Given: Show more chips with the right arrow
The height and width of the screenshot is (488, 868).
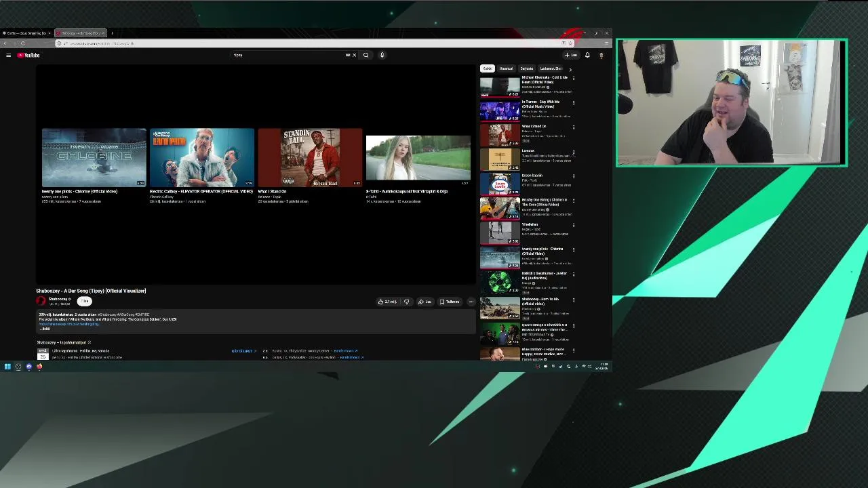Looking at the screenshot, I should pyautogui.click(x=570, y=69).
